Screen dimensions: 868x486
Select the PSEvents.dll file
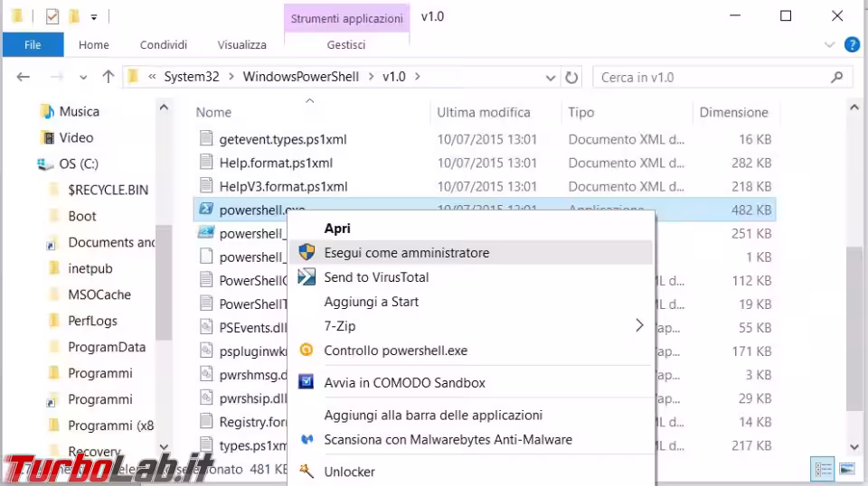(252, 328)
